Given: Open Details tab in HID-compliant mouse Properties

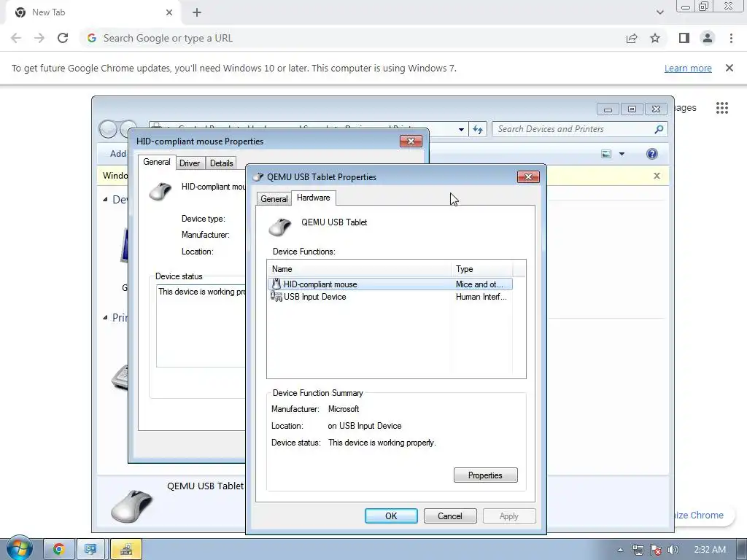Looking at the screenshot, I should [222, 163].
